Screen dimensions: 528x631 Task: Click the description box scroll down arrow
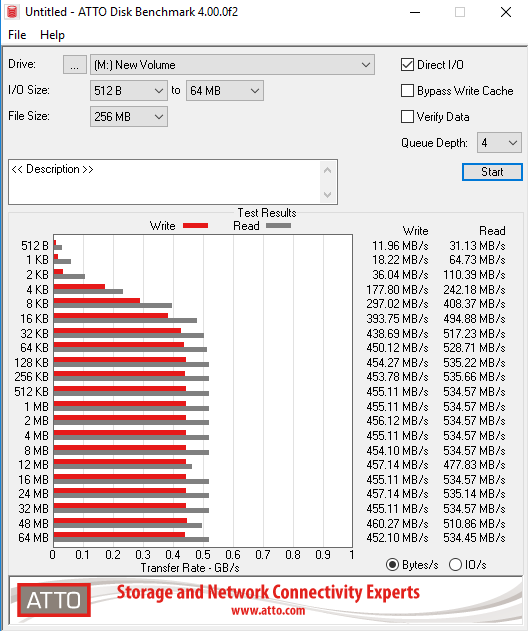[x=328, y=195]
